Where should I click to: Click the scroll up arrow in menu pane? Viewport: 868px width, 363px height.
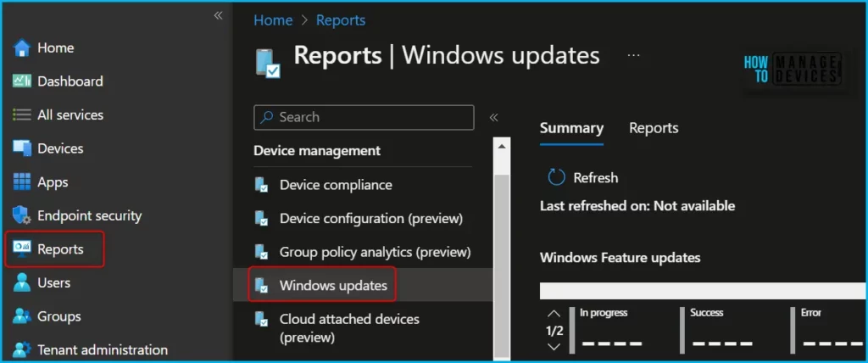(x=502, y=147)
